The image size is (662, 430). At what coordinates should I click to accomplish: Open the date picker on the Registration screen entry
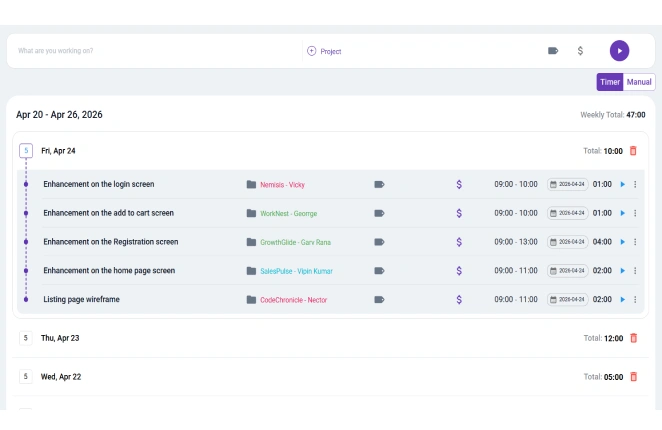567,242
